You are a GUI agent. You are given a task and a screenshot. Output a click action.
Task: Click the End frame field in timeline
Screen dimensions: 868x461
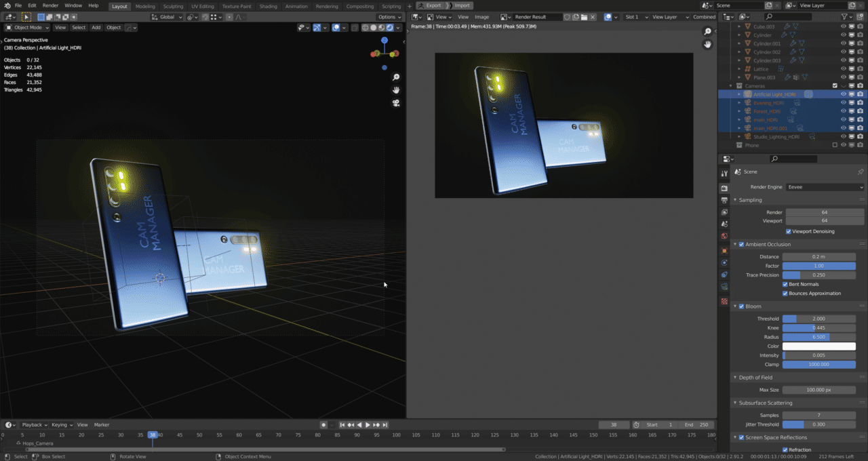pyautogui.click(x=696, y=425)
